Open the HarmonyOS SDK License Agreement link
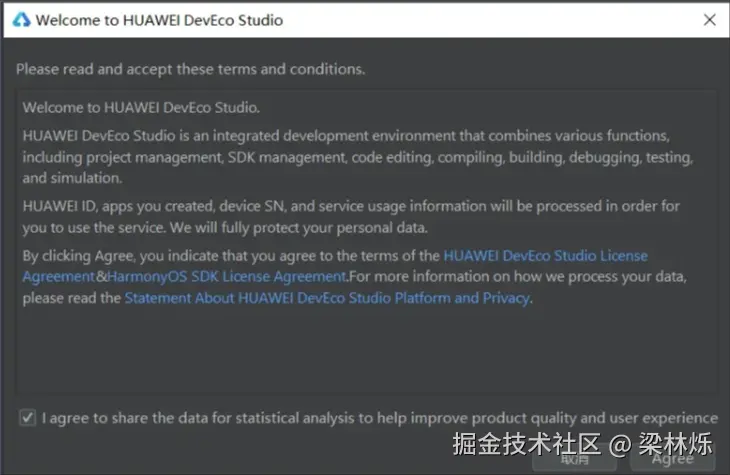The width and height of the screenshot is (730, 475). click(226, 276)
